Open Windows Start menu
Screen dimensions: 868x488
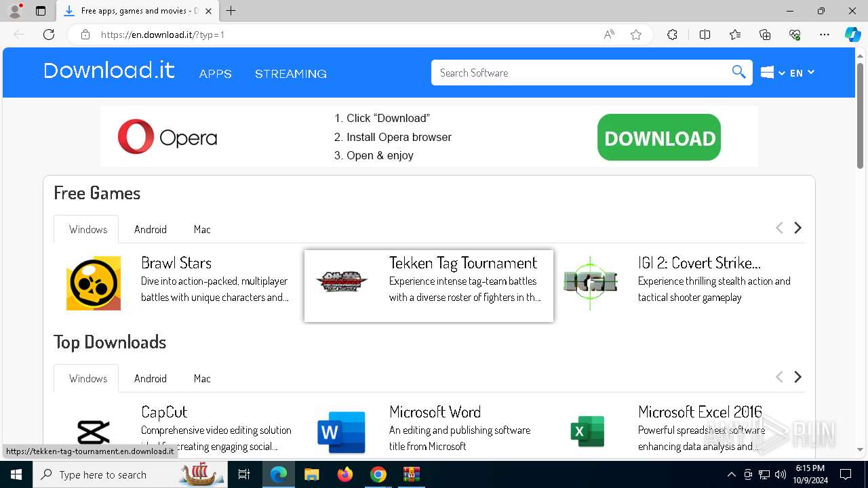[x=16, y=474]
